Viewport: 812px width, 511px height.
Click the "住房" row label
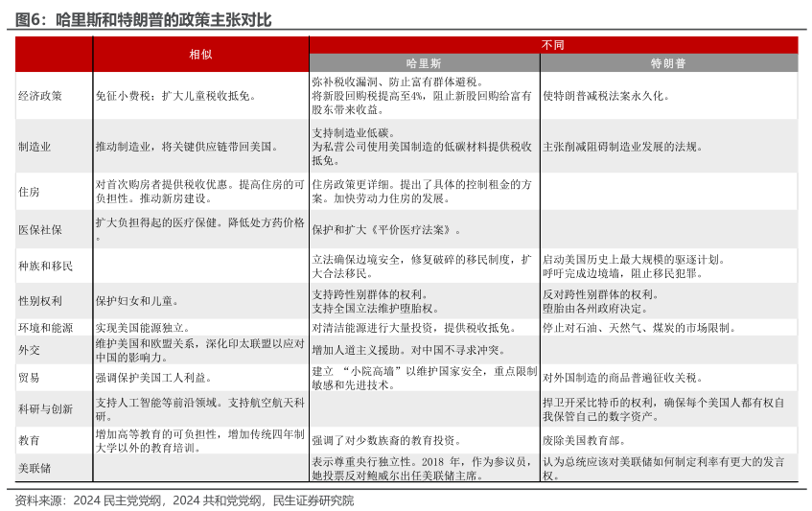[x=29, y=192]
